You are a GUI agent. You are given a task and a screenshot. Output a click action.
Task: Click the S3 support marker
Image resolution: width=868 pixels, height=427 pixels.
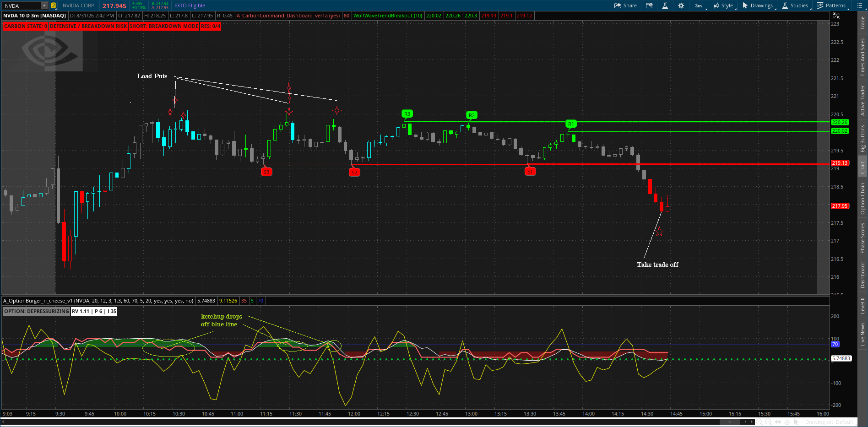tap(266, 172)
